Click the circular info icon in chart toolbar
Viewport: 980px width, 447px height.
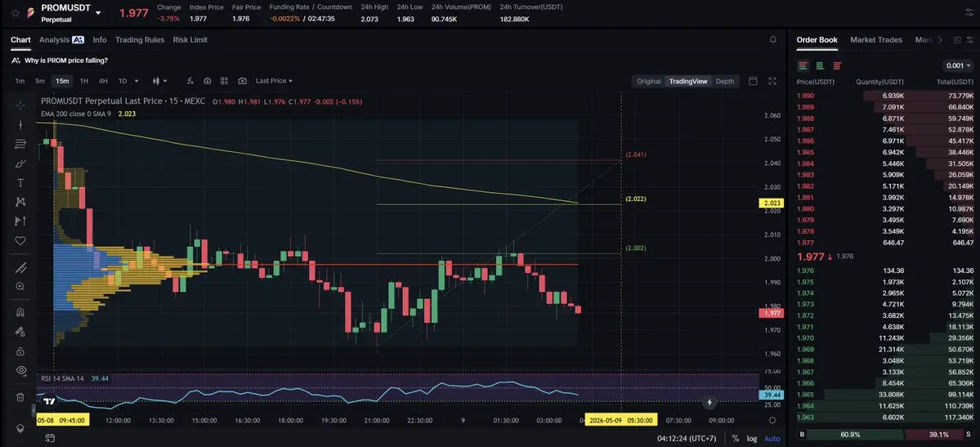coord(208,81)
